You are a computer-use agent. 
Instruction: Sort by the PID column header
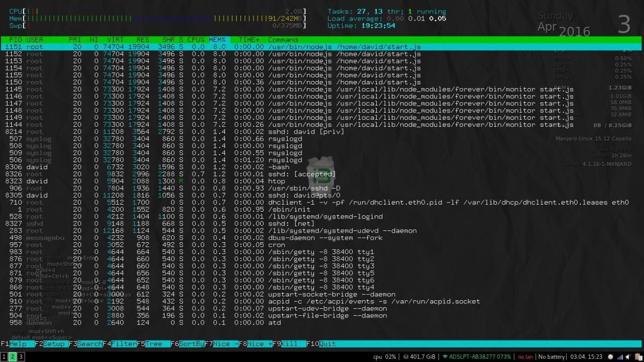point(16,40)
